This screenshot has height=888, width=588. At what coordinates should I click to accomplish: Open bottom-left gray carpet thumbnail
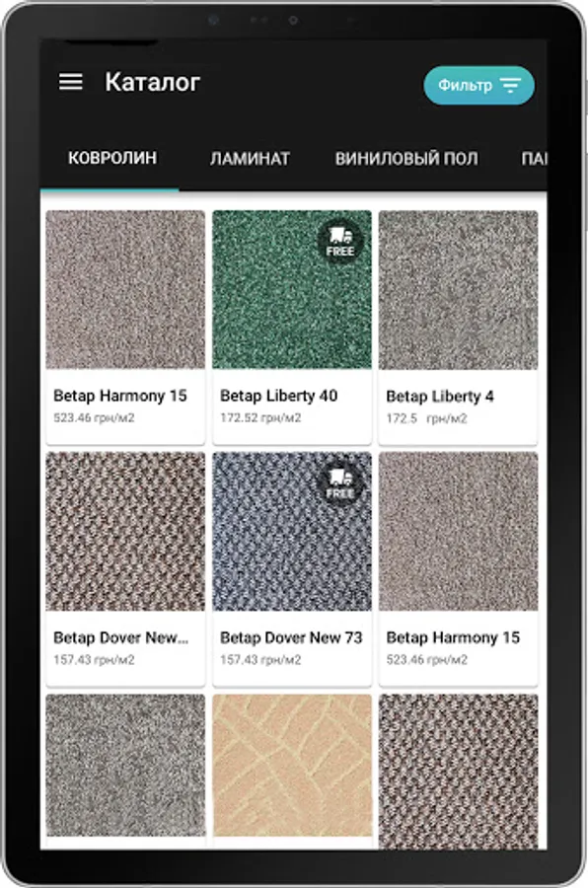click(125, 766)
